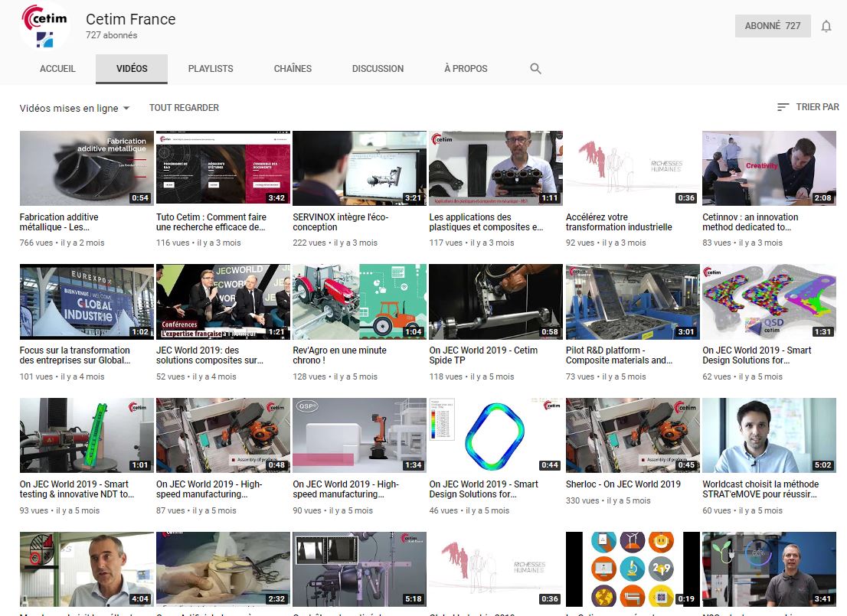Screen dimensions: 847x616
Task: Open the PLAYLISTS tab
Action: pyautogui.click(x=211, y=69)
